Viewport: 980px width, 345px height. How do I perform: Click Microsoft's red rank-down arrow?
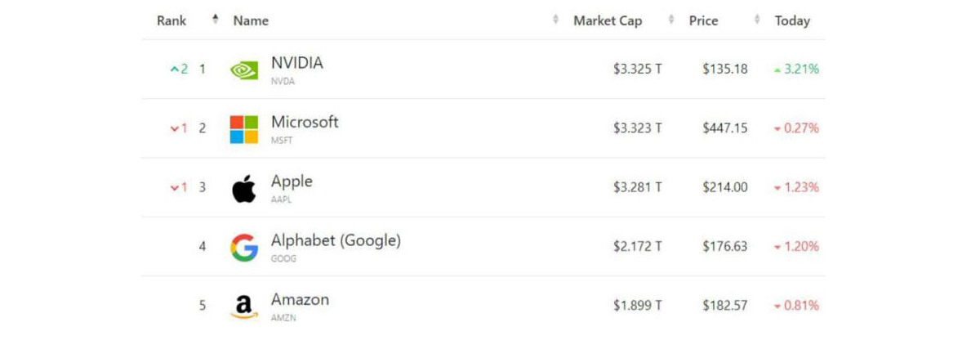tap(174, 128)
